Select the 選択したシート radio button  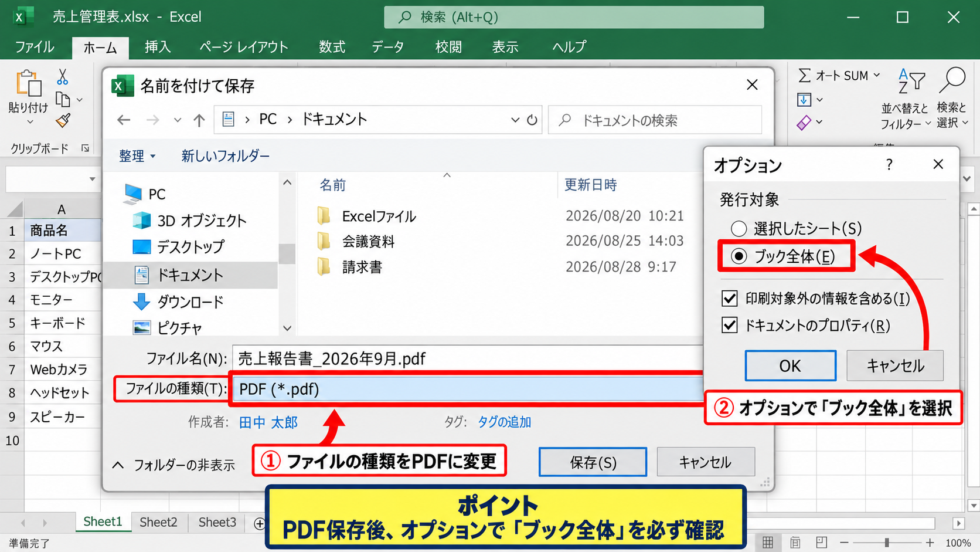pyautogui.click(x=739, y=228)
